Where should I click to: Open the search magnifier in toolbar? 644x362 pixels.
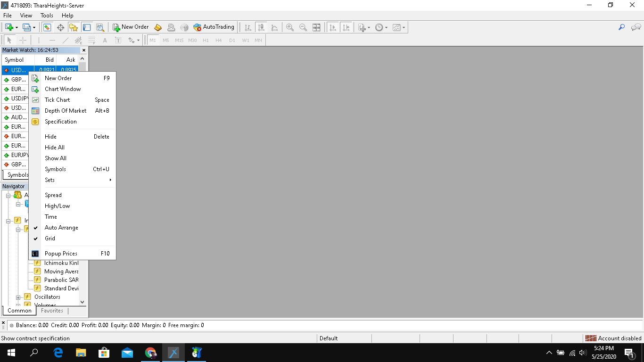click(621, 27)
